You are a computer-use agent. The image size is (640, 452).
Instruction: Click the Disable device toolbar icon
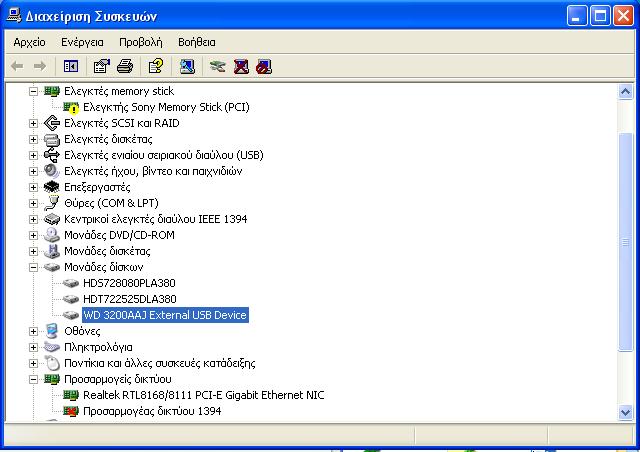coord(264,66)
